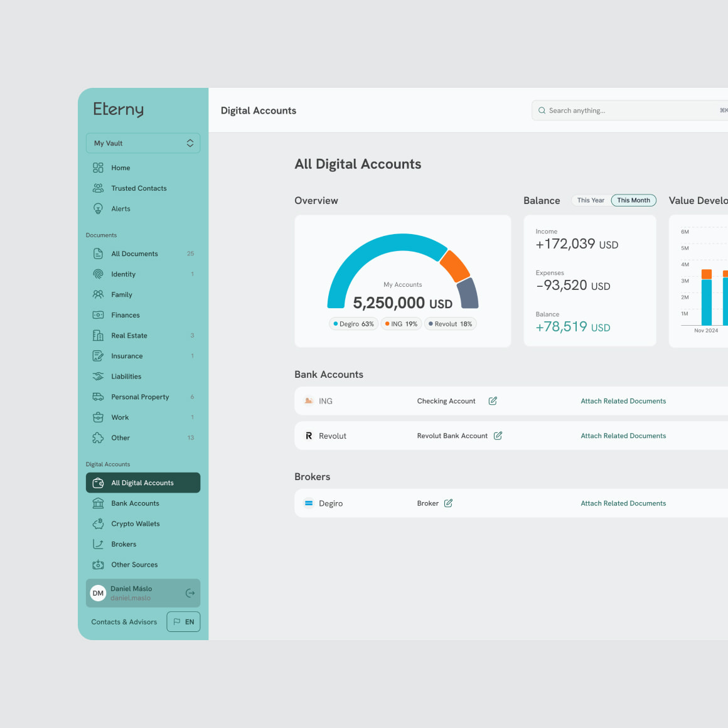Click the ING bank row name
Screen dimensions: 728x728
pos(326,401)
